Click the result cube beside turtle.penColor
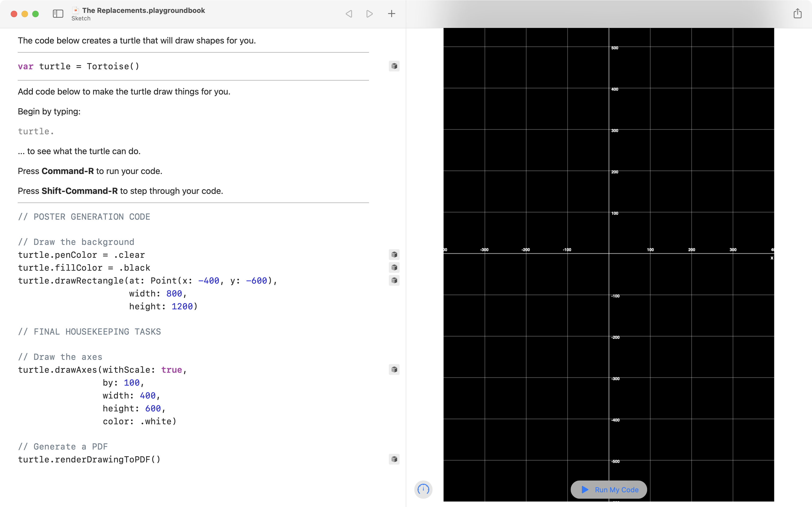The height and width of the screenshot is (507, 812). pos(394,255)
